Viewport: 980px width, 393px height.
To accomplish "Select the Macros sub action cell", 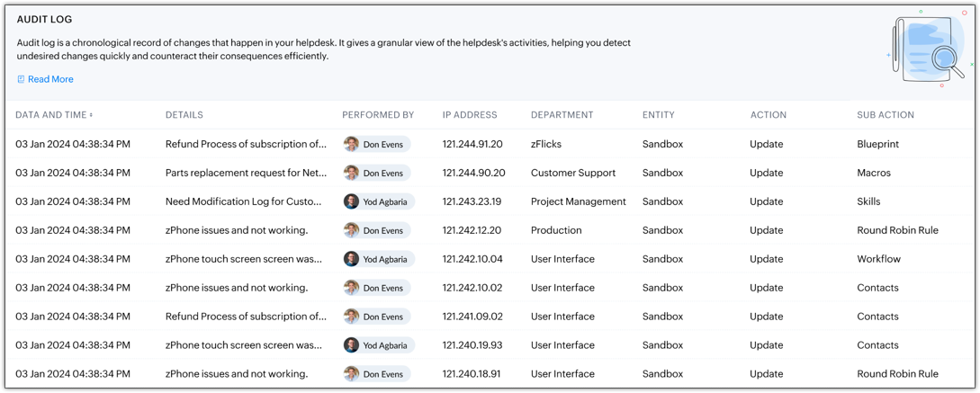I will [874, 173].
